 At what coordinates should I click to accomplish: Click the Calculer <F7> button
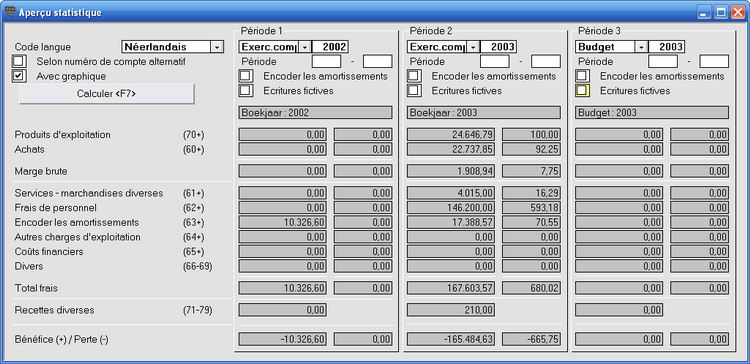coord(107,94)
